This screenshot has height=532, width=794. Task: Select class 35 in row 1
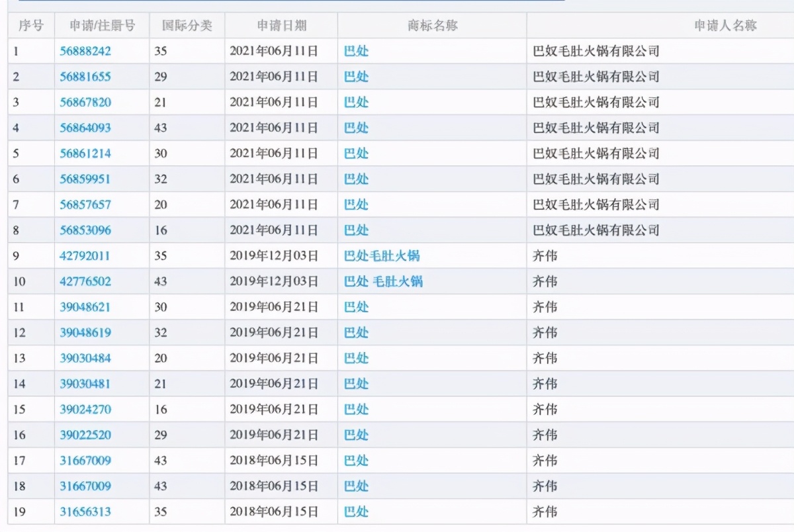pos(161,51)
